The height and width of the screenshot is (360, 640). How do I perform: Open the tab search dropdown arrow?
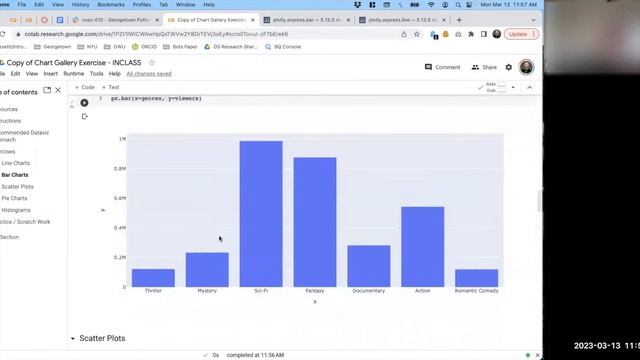533,20
